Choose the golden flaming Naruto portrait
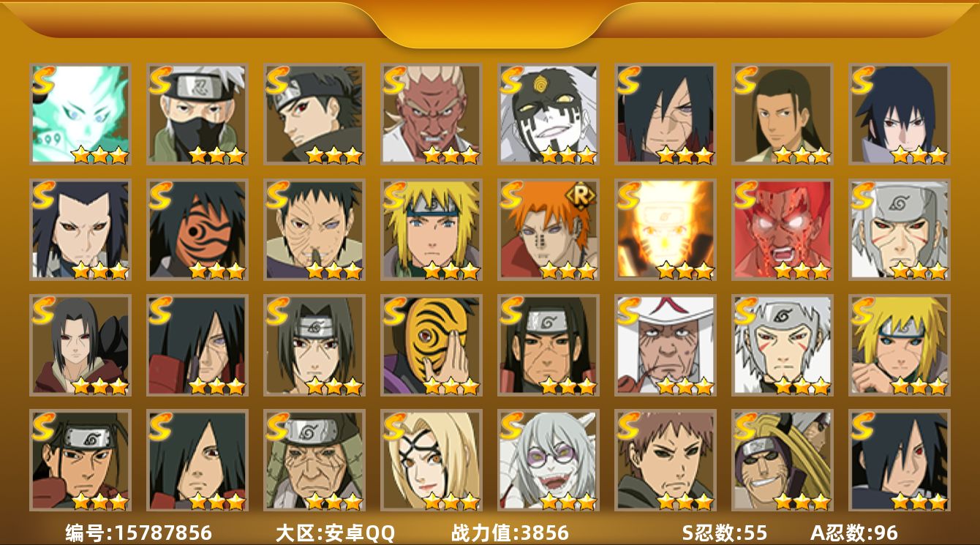Image resolution: width=980 pixels, height=545 pixels. point(666,230)
